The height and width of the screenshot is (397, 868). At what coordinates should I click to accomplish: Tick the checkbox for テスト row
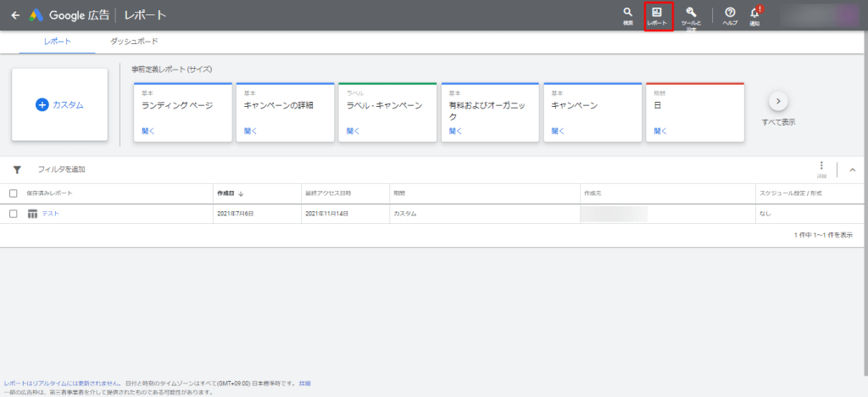coord(14,214)
